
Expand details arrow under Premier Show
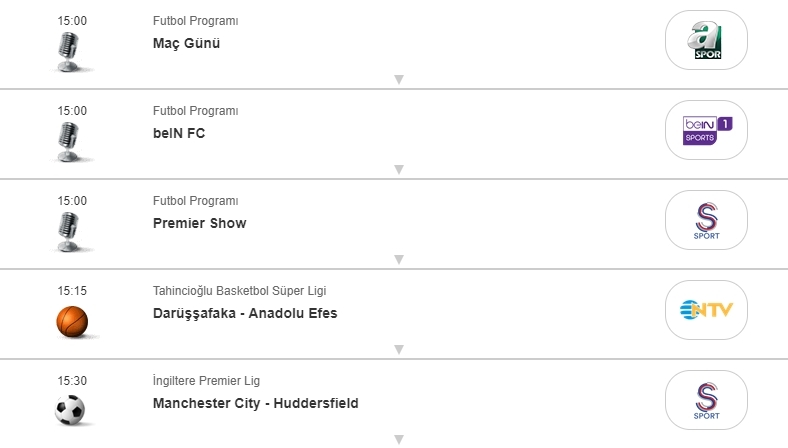(x=398, y=260)
